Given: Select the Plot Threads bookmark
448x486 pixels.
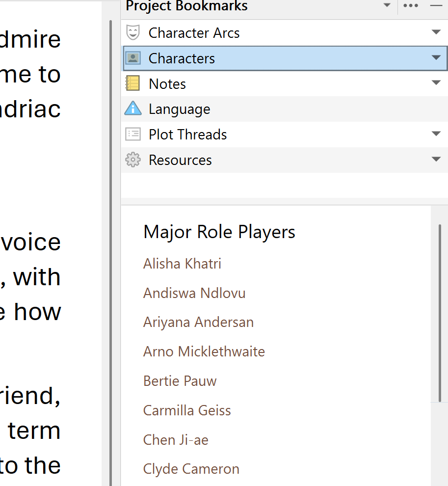Looking at the screenshot, I should pos(285,135).
